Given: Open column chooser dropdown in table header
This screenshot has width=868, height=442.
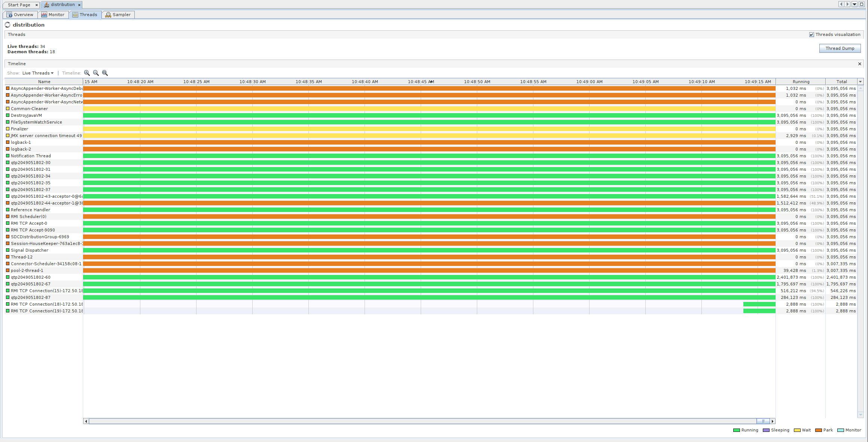Looking at the screenshot, I should point(860,82).
